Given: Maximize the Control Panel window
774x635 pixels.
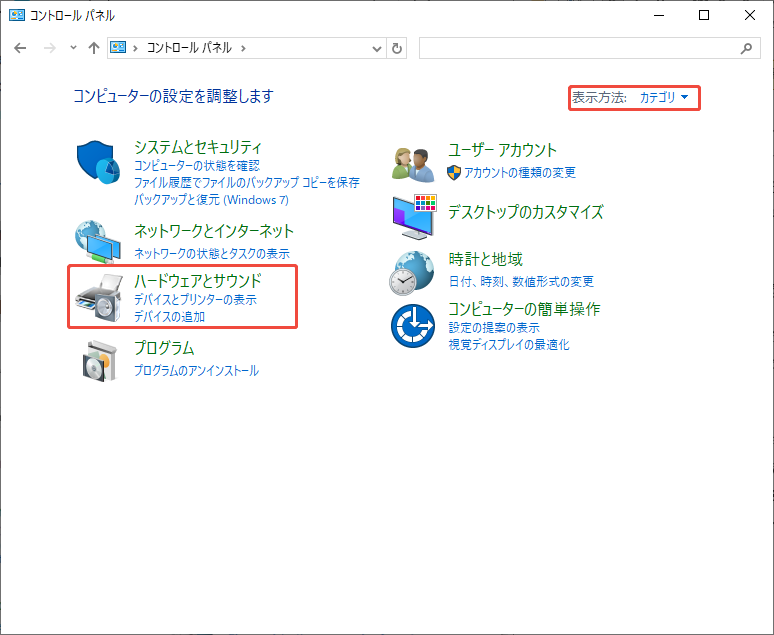Looking at the screenshot, I should point(704,15).
